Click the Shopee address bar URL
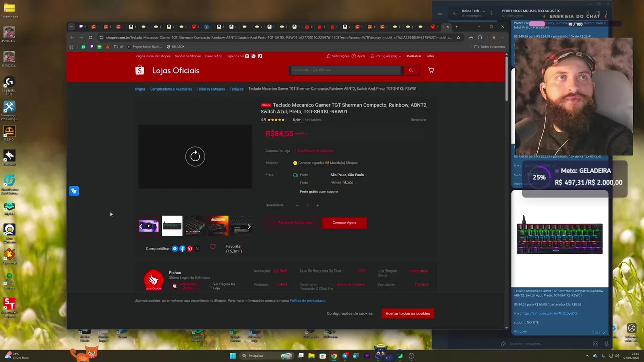Viewport: 644px width, 362px height. [278, 37]
